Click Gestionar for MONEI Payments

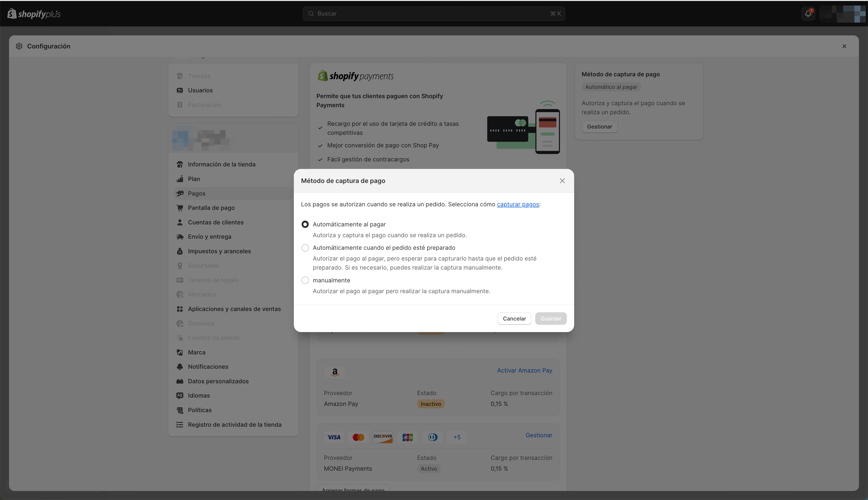click(x=539, y=435)
